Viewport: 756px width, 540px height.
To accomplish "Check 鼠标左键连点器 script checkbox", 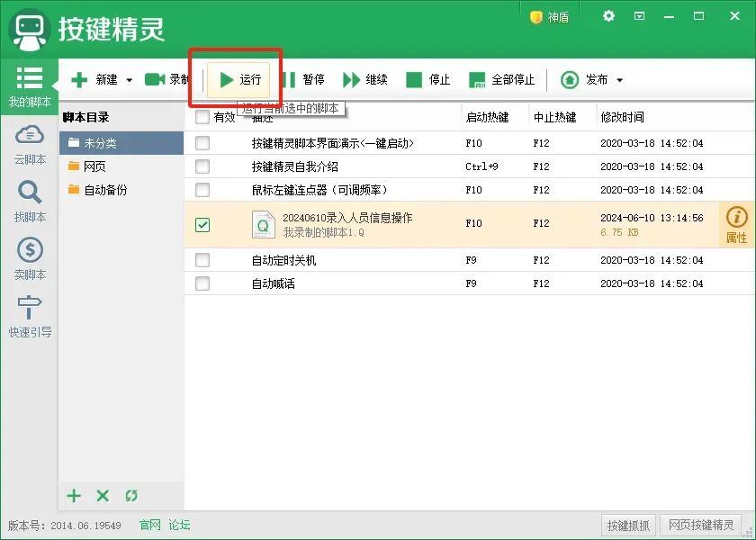I will tap(202, 190).
